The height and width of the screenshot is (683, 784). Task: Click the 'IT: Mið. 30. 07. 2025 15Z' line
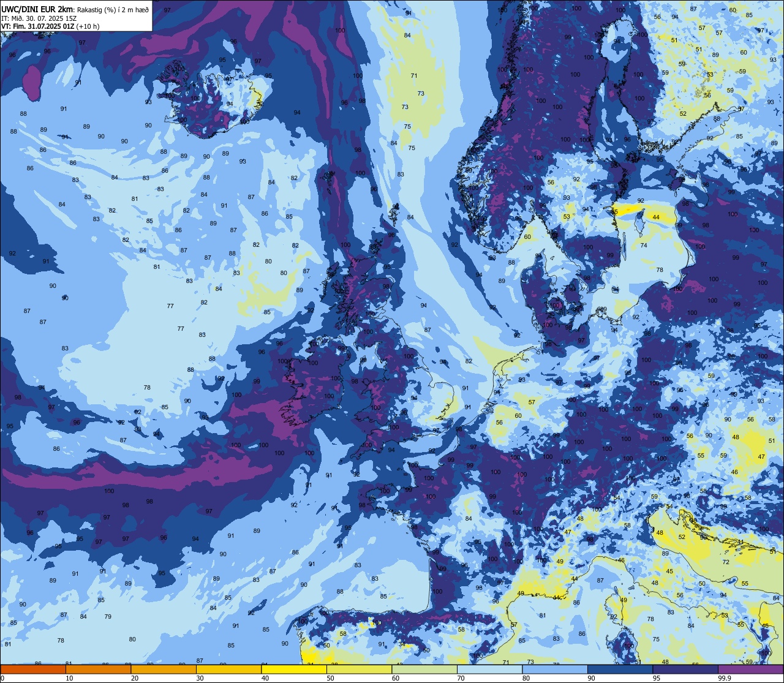[39, 18]
